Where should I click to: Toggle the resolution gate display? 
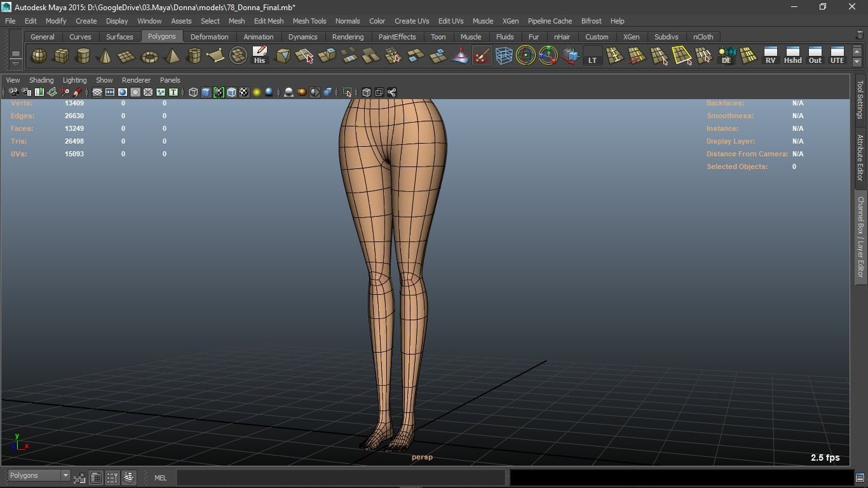coord(123,92)
